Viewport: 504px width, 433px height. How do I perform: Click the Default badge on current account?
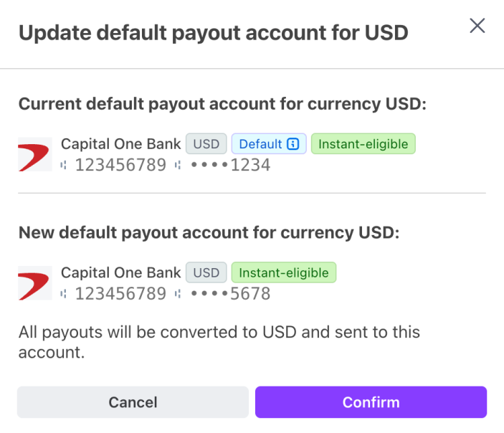[269, 143]
